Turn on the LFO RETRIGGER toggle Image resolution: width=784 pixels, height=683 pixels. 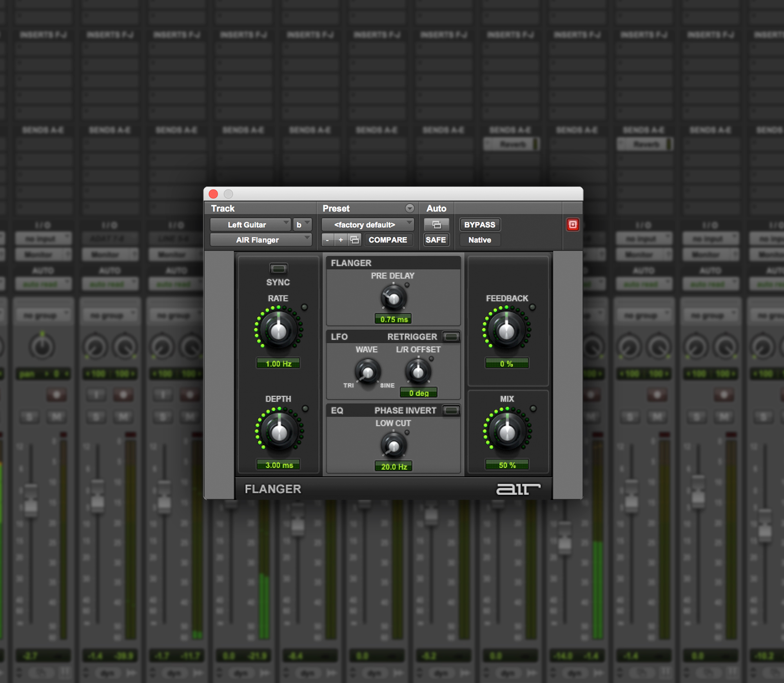tap(451, 336)
